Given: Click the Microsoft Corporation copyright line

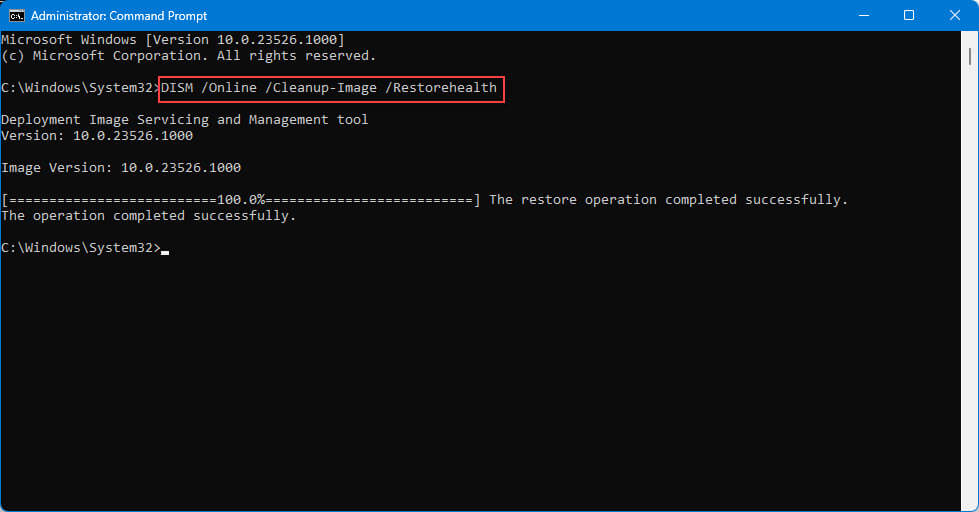Looking at the screenshot, I should point(189,56).
